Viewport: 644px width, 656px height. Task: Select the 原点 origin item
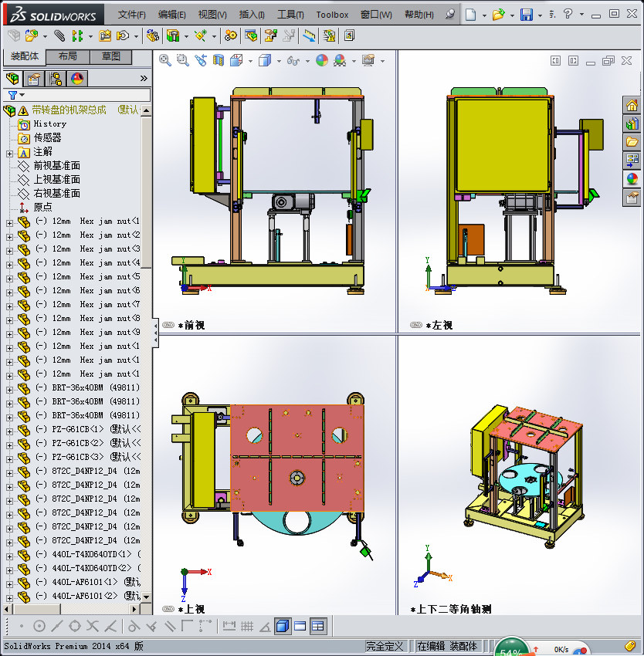coord(42,207)
